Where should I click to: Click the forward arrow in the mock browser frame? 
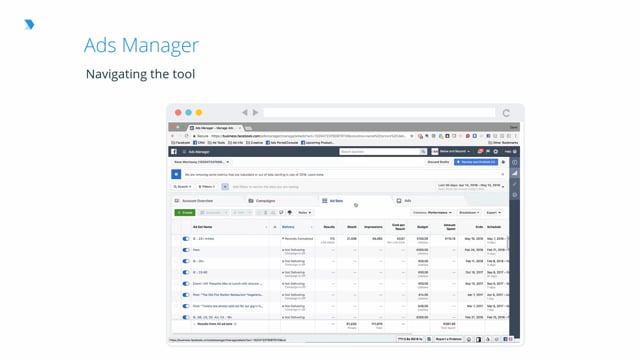click(256, 112)
